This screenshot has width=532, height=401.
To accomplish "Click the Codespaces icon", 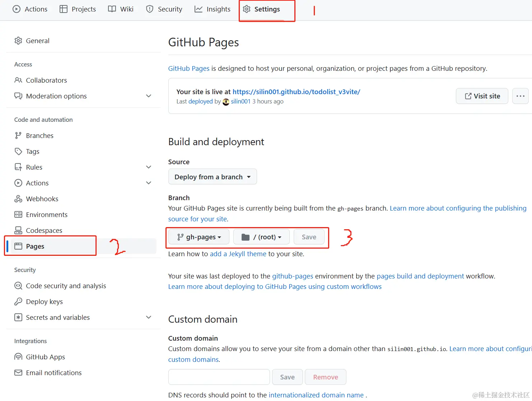I will [x=18, y=230].
